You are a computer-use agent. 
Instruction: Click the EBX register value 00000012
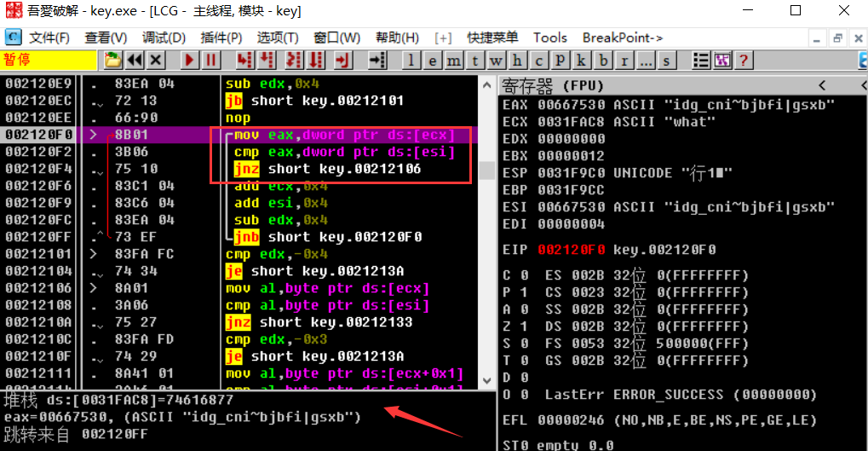[x=572, y=156]
